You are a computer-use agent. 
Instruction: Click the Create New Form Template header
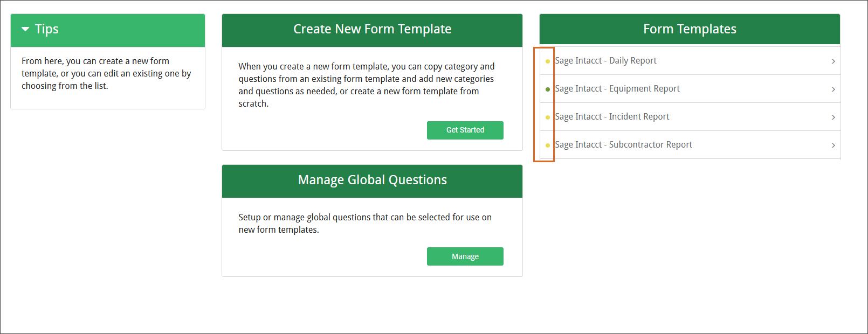(x=372, y=29)
